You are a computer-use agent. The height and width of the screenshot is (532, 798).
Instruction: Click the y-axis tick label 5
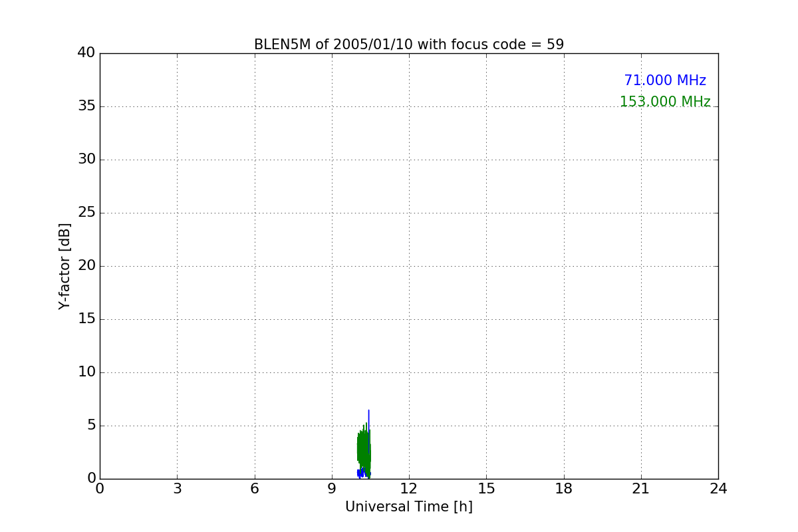pos(90,426)
